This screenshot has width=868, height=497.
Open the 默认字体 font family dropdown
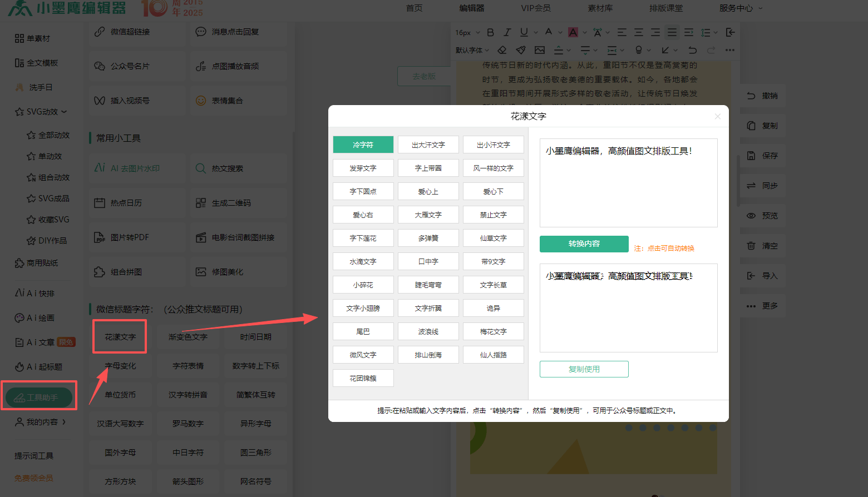[x=472, y=50]
